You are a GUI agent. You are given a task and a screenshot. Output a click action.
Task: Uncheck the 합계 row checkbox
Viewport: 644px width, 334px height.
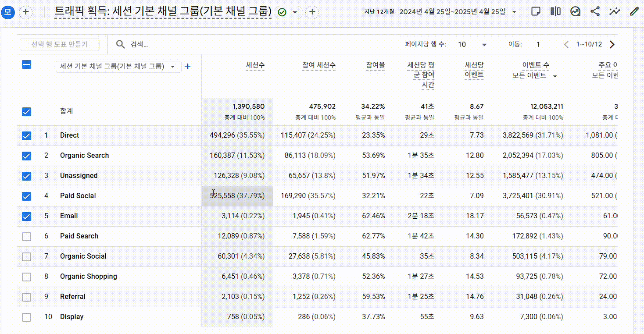[x=26, y=112]
